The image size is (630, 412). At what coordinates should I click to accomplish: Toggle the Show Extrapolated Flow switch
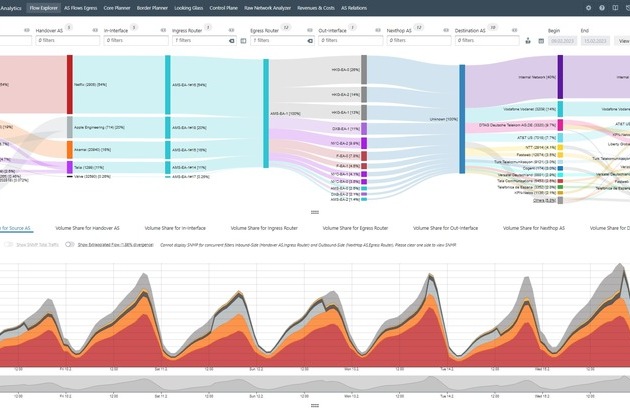[70, 244]
